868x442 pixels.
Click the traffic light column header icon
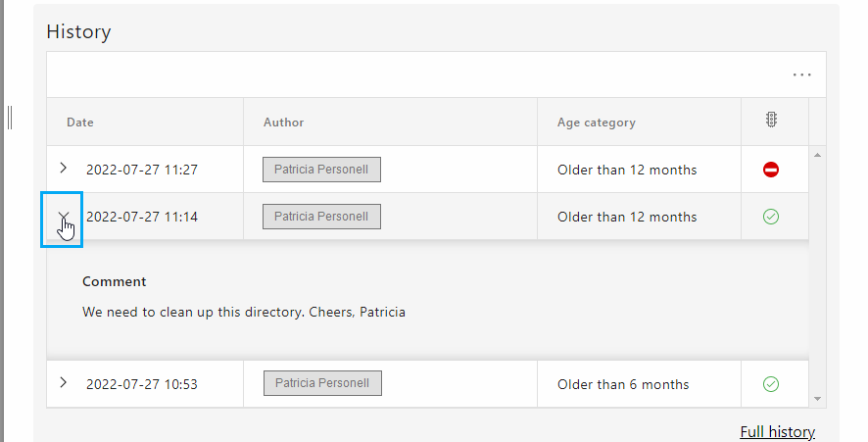point(771,120)
